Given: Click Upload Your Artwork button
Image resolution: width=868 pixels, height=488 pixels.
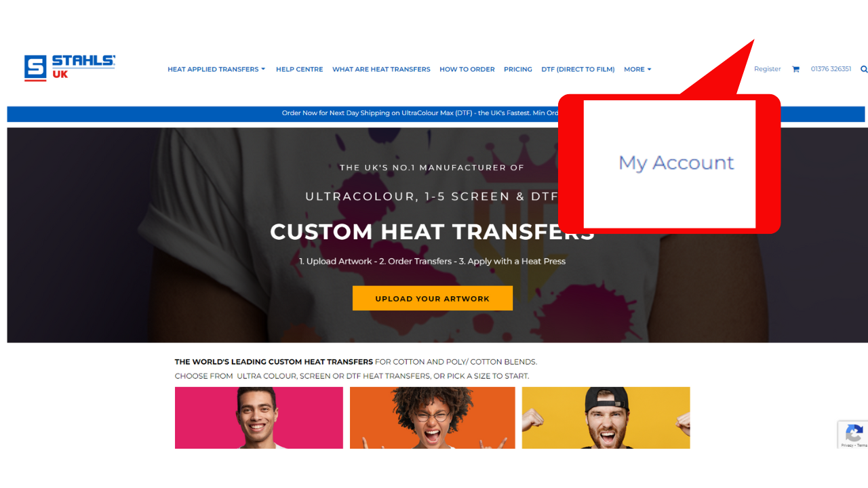Looking at the screenshot, I should (x=433, y=298).
